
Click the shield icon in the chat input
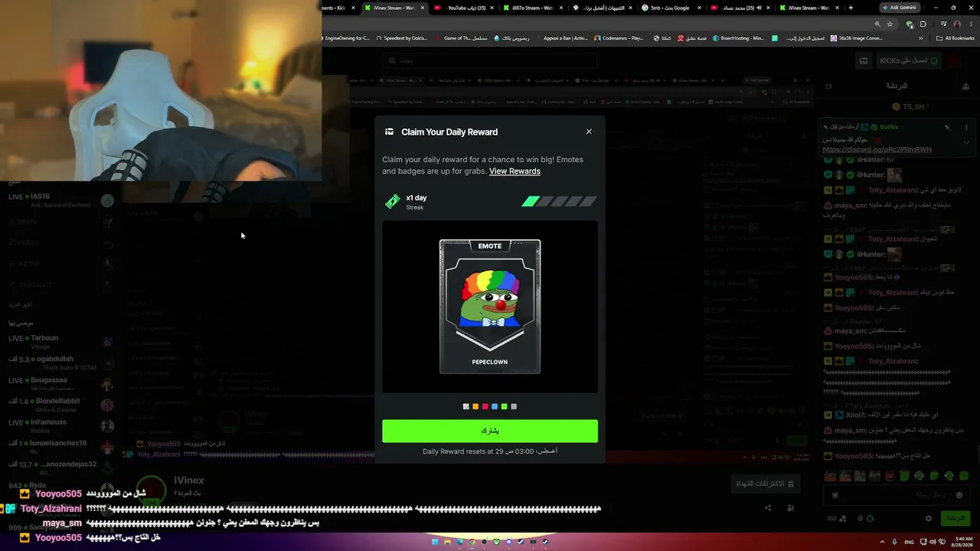pos(835,495)
